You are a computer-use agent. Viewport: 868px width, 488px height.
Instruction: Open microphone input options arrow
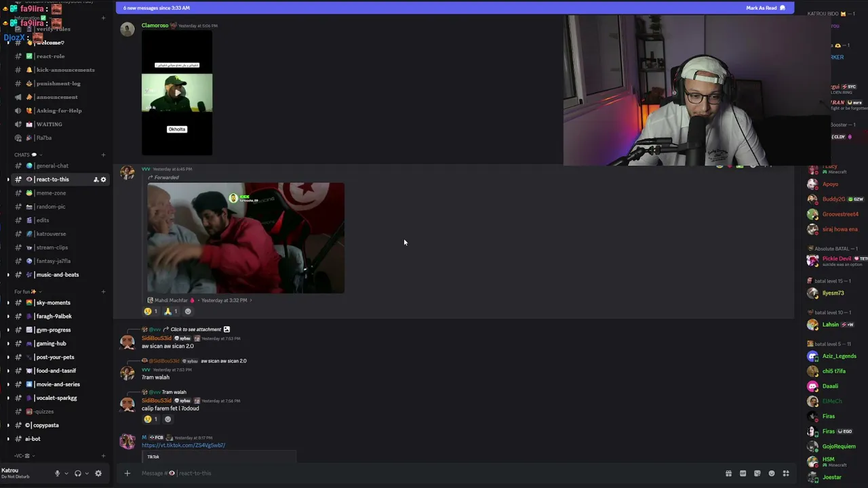tap(66, 473)
